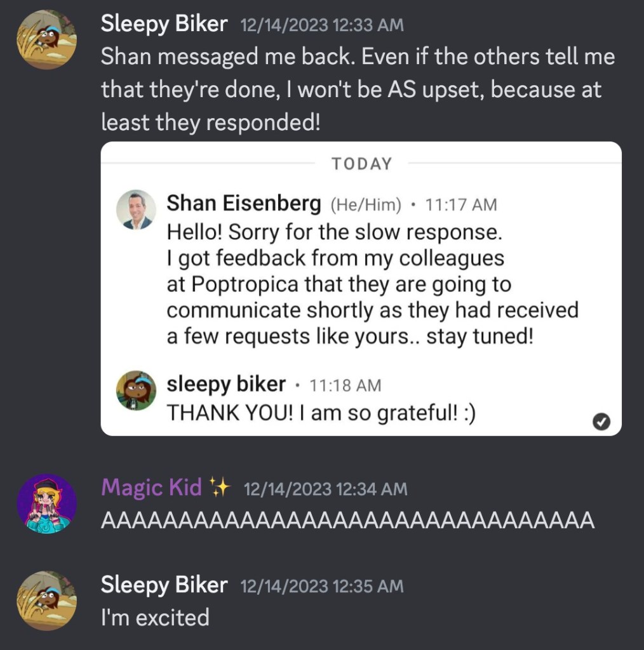The height and width of the screenshot is (650, 644).
Task: Click the 12/14/2023 12:33 AM timestamp
Action: point(322,25)
